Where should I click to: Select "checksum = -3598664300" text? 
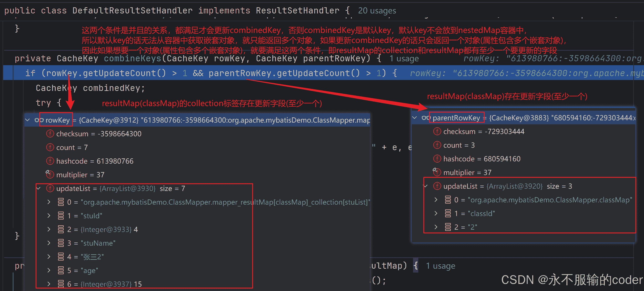tap(99, 134)
